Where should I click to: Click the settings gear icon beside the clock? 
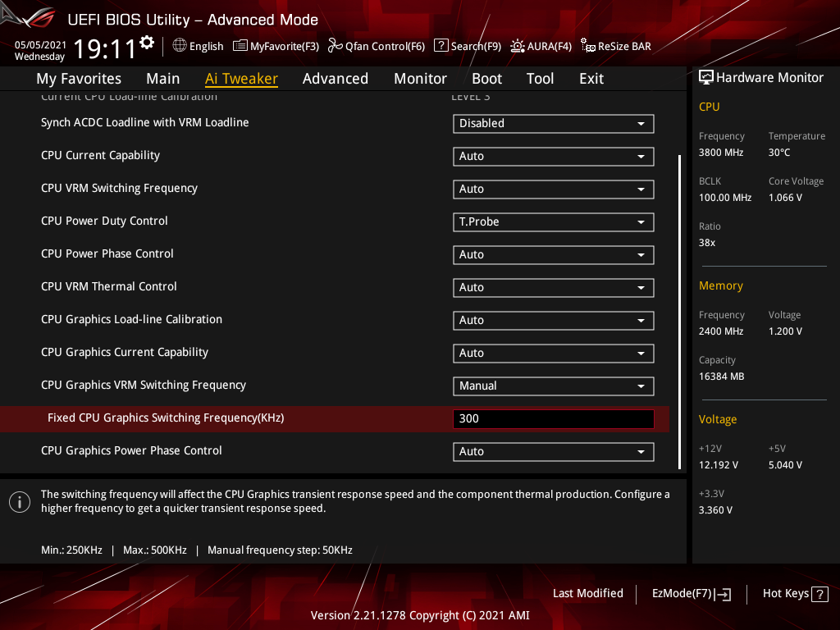click(147, 43)
